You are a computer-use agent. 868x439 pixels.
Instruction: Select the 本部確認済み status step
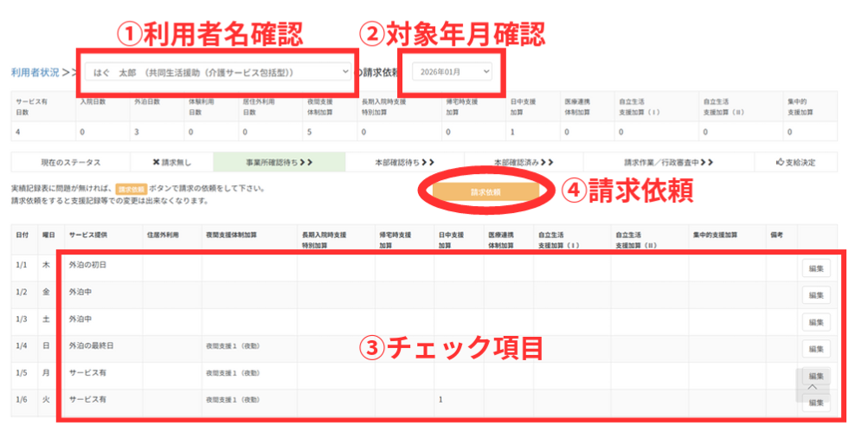pos(524,162)
